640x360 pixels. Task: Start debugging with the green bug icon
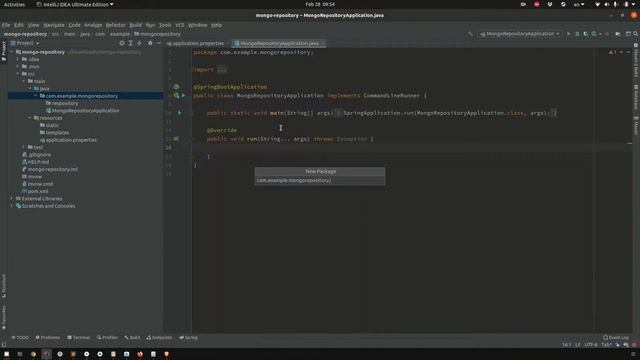577,34
